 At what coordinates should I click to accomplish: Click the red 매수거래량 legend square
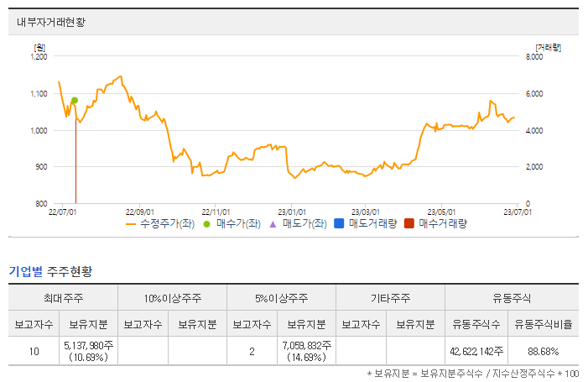409,223
